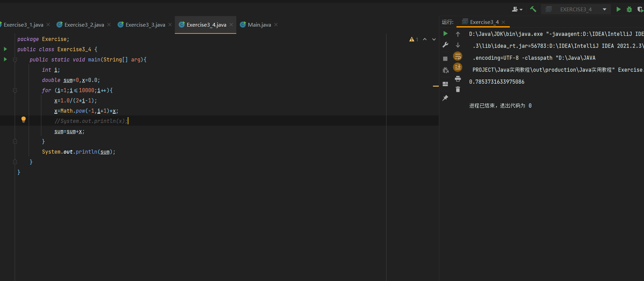Click the '运行:' run panel label
This screenshot has height=281, width=644.
pyautogui.click(x=447, y=22)
